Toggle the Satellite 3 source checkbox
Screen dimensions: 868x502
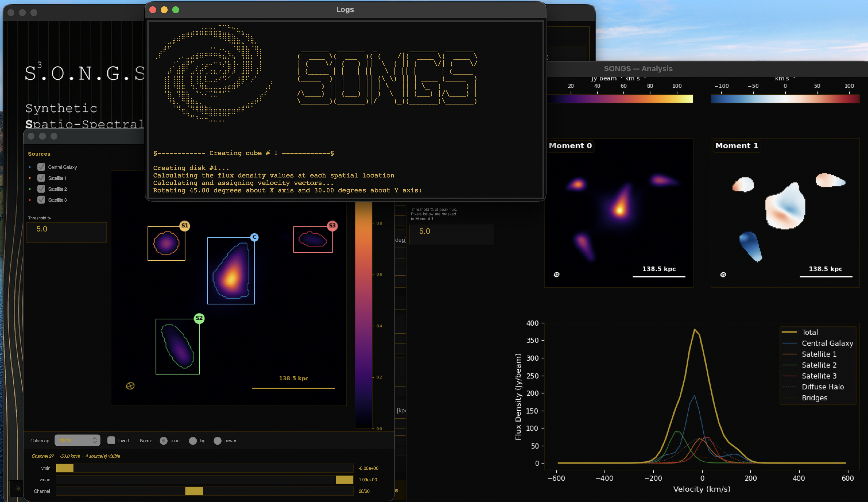coord(41,200)
